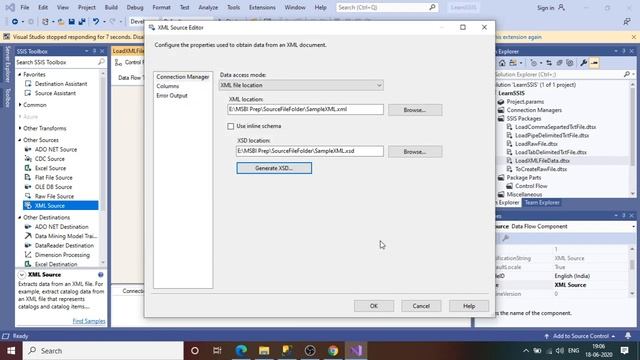
Task: Select Data Mining Model Training item
Action: point(65,236)
